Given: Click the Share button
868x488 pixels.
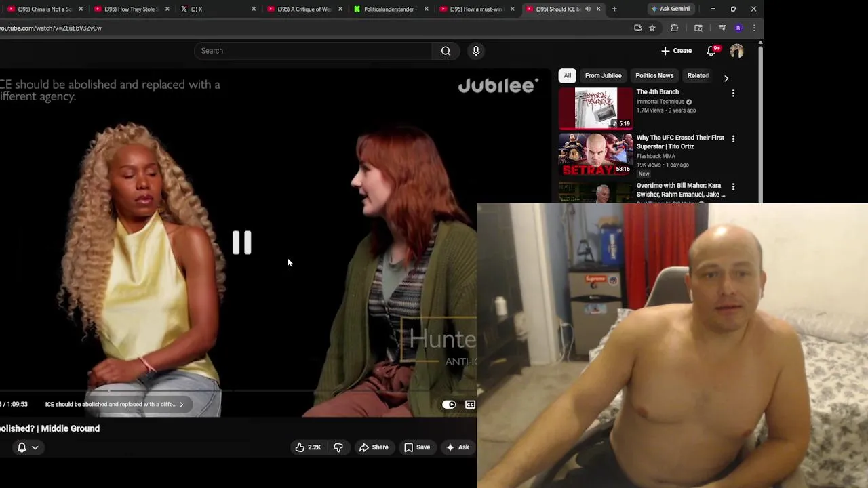Looking at the screenshot, I should pos(374,447).
